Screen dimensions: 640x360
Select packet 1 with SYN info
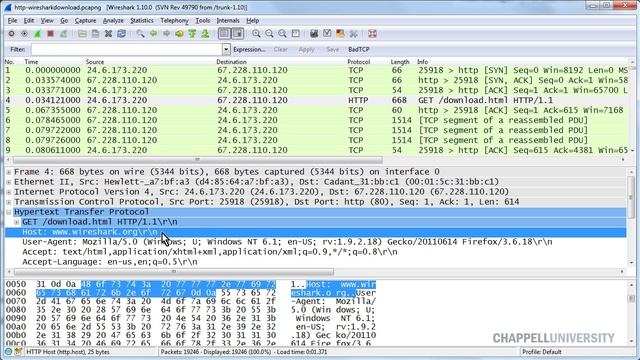point(316,70)
